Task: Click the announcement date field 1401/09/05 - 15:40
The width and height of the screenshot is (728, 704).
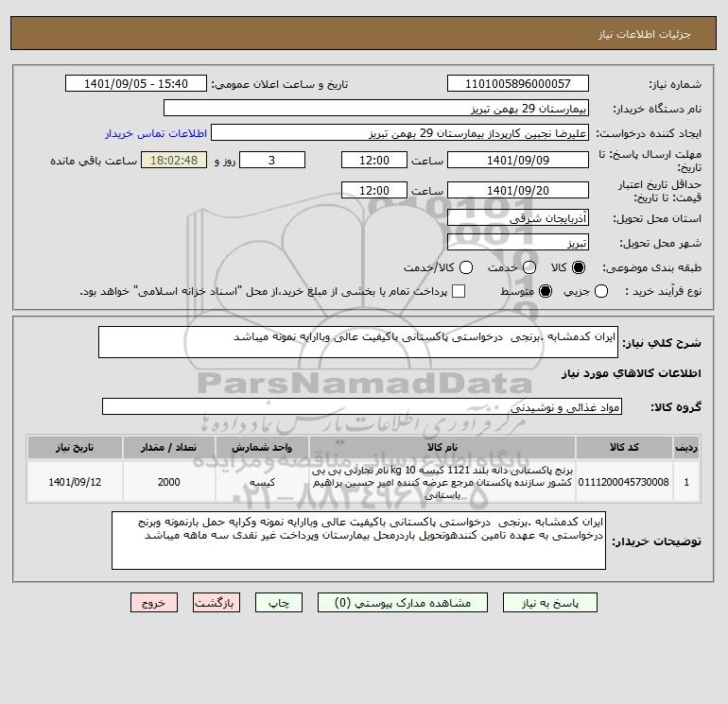Action: click(135, 83)
